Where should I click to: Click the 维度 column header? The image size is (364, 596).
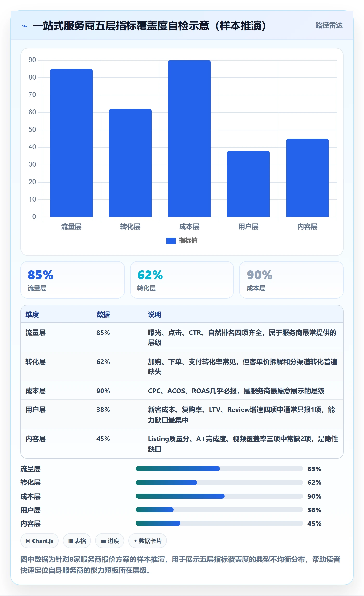pyautogui.click(x=32, y=314)
